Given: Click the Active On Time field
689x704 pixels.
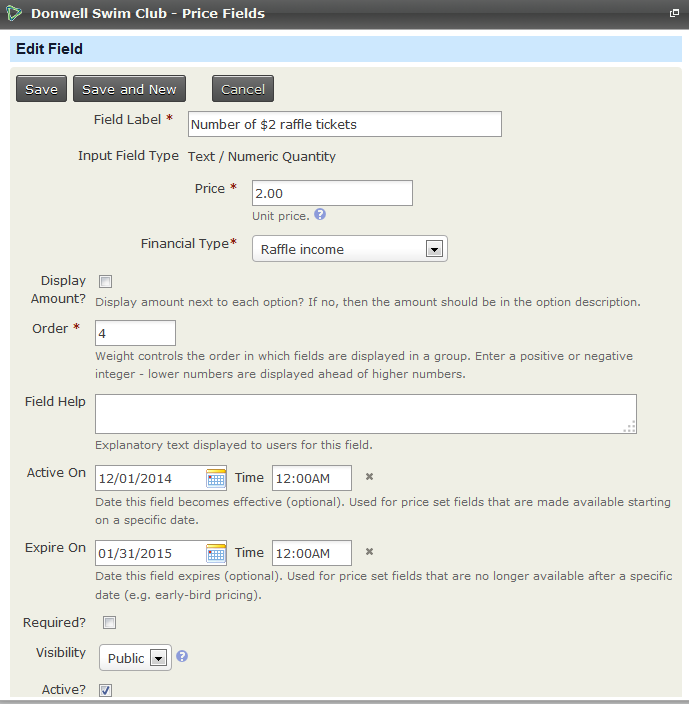Looking at the screenshot, I should (312, 478).
